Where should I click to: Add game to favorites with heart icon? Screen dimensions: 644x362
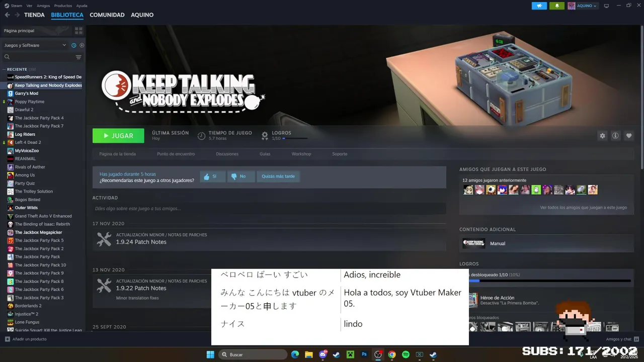(x=628, y=136)
